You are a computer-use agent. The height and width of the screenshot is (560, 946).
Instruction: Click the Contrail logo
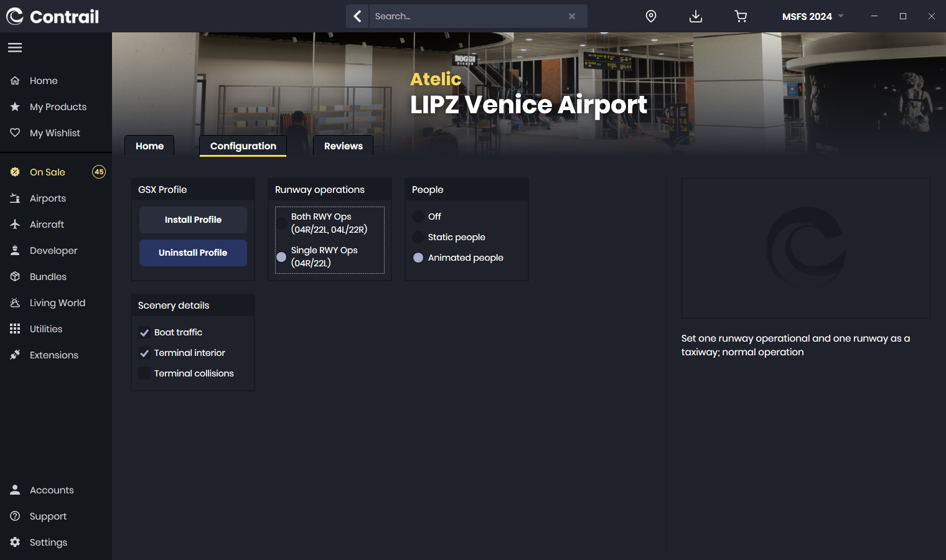(x=52, y=16)
